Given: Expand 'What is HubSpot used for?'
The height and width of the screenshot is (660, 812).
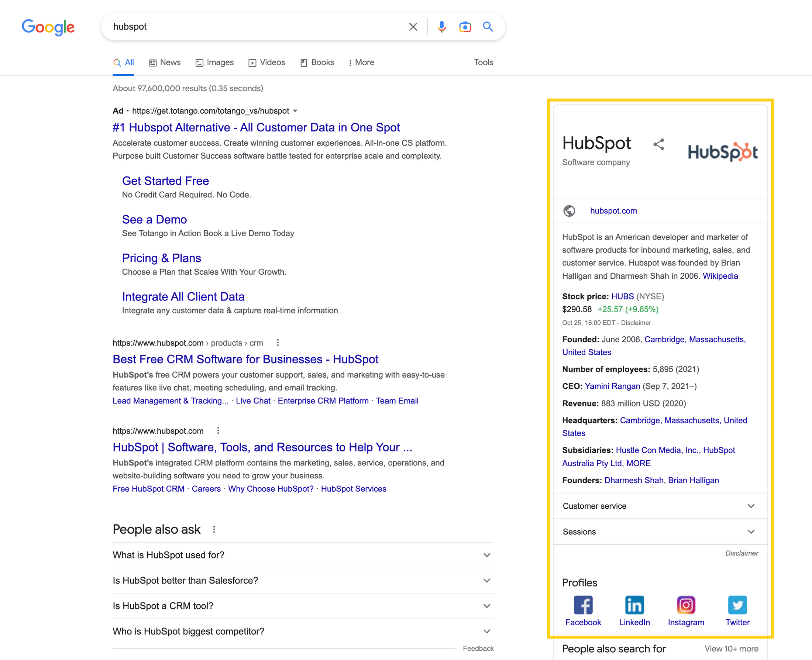Looking at the screenshot, I should 303,555.
